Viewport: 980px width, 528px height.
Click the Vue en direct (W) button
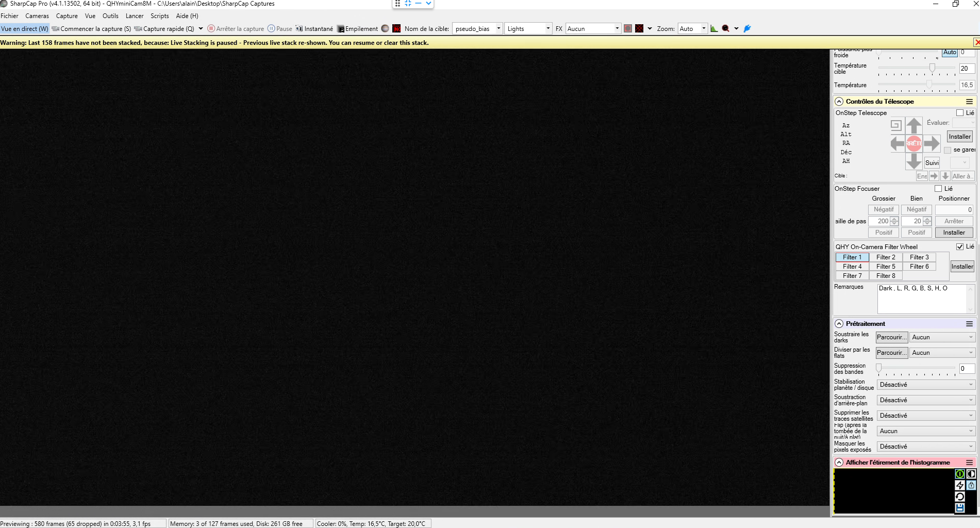(25, 29)
